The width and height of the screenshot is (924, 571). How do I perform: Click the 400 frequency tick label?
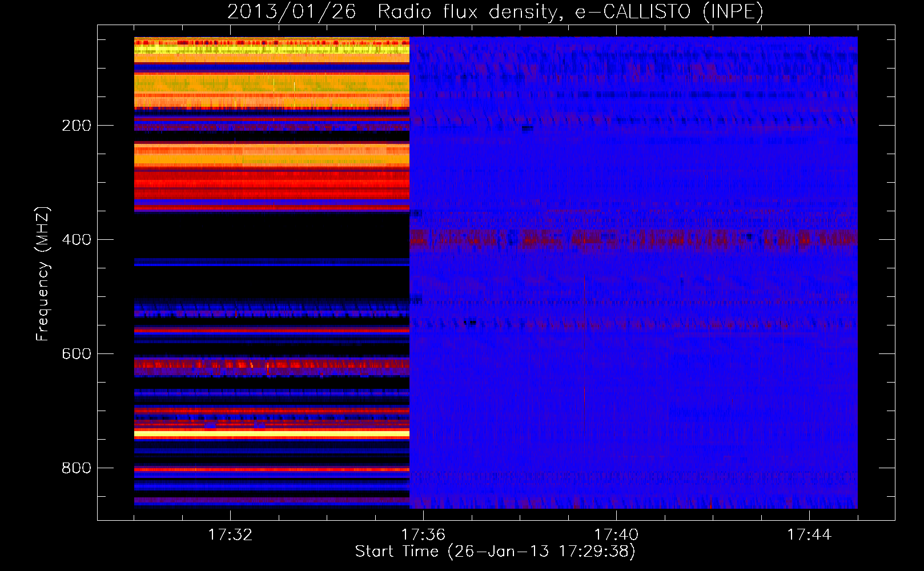pos(77,240)
